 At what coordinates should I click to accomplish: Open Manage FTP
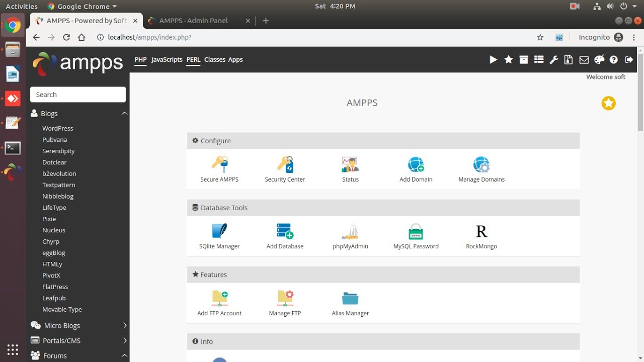[285, 298]
